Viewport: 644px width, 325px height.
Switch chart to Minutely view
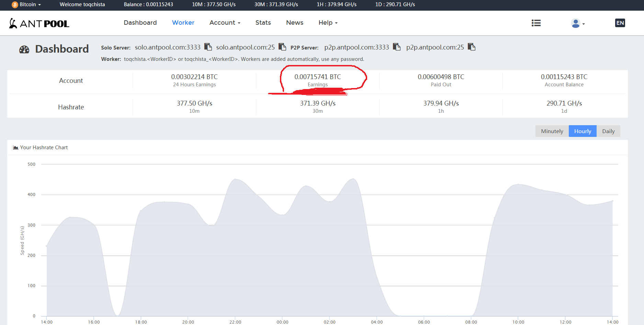(x=552, y=131)
